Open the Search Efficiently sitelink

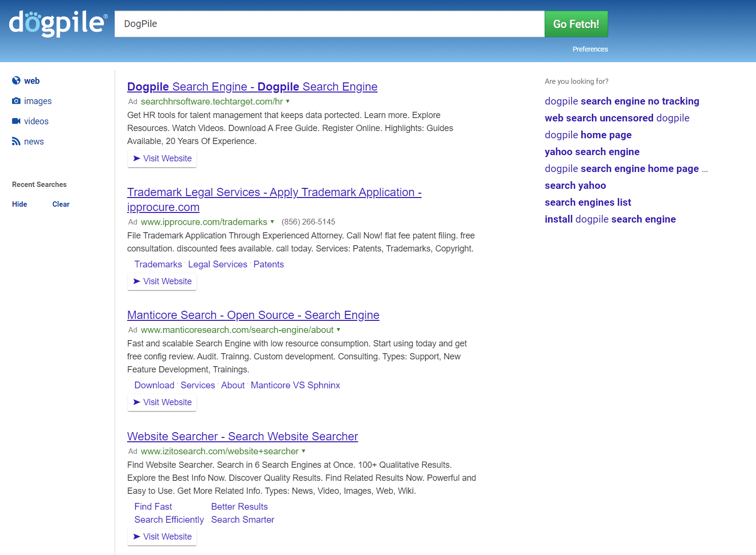click(169, 520)
